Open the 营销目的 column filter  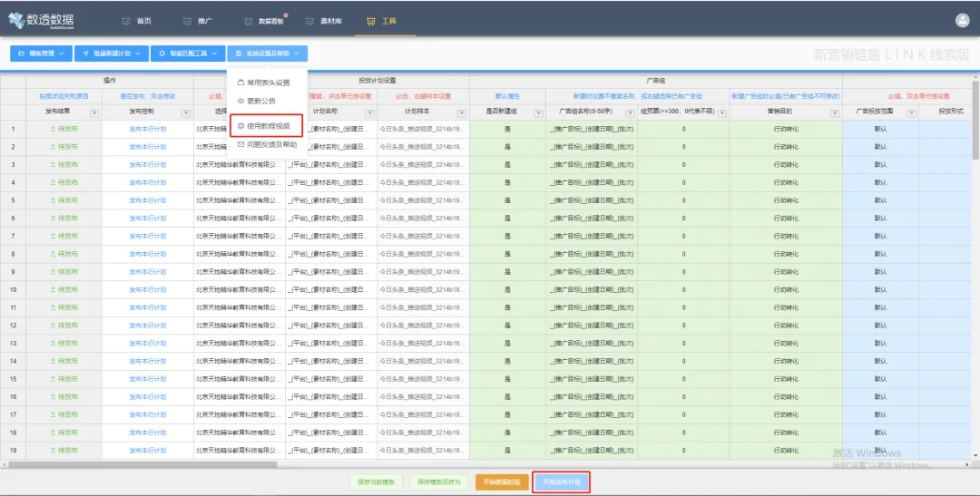pyautogui.click(x=835, y=113)
